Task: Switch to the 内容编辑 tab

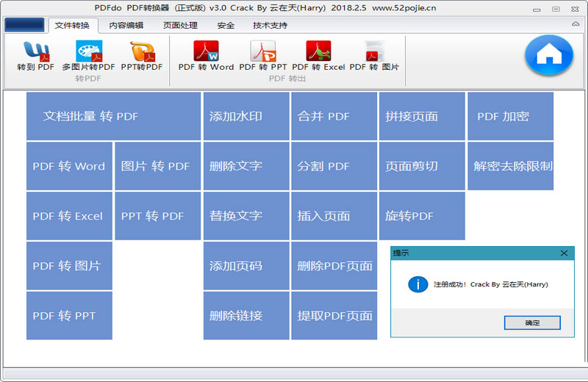Action: click(x=126, y=25)
